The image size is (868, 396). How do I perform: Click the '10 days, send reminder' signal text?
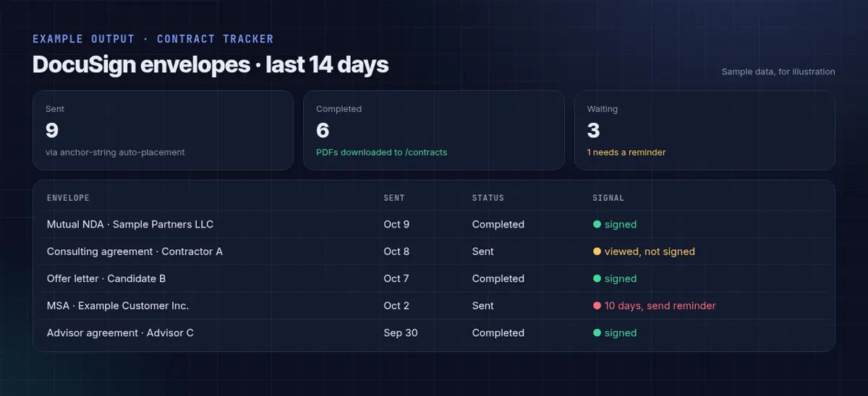pyautogui.click(x=660, y=306)
